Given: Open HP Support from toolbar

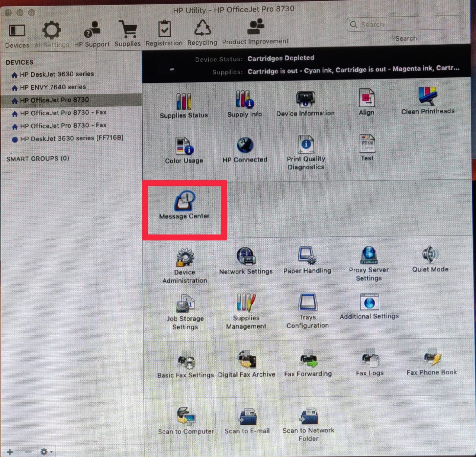Looking at the screenshot, I should (x=92, y=35).
